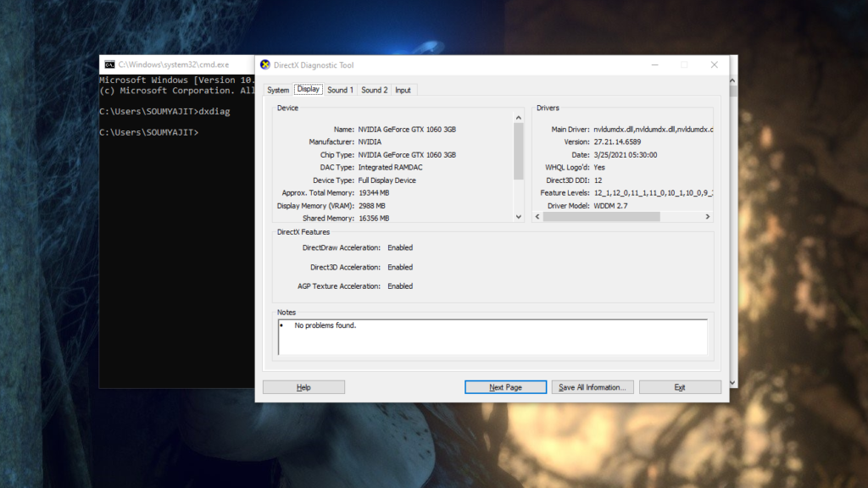The image size is (868, 488).
Task: Click DirectDraw Acceleration 'Enabled' value
Action: coord(400,248)
